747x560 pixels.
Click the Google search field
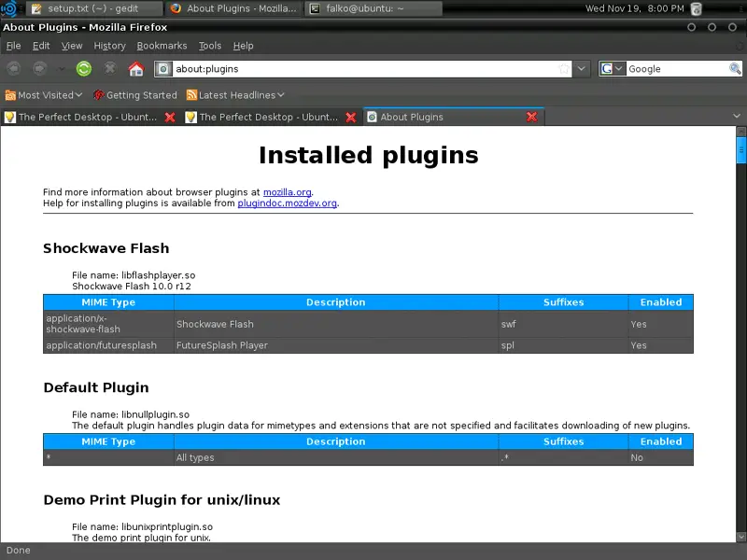[677, 69]
